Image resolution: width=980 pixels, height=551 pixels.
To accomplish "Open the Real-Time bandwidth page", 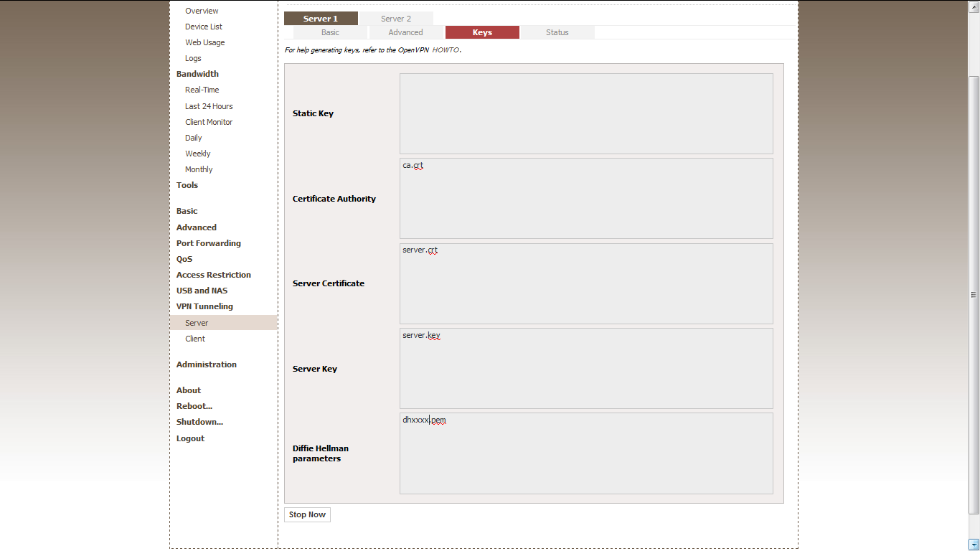I will click(x=202, y=90).
